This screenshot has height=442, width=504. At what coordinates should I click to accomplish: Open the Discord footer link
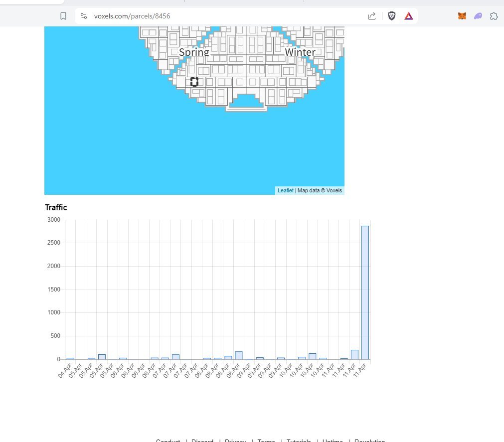[202, 441]
